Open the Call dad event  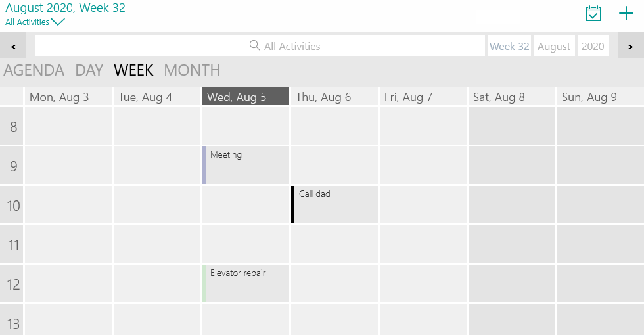(x=335, y=204)
